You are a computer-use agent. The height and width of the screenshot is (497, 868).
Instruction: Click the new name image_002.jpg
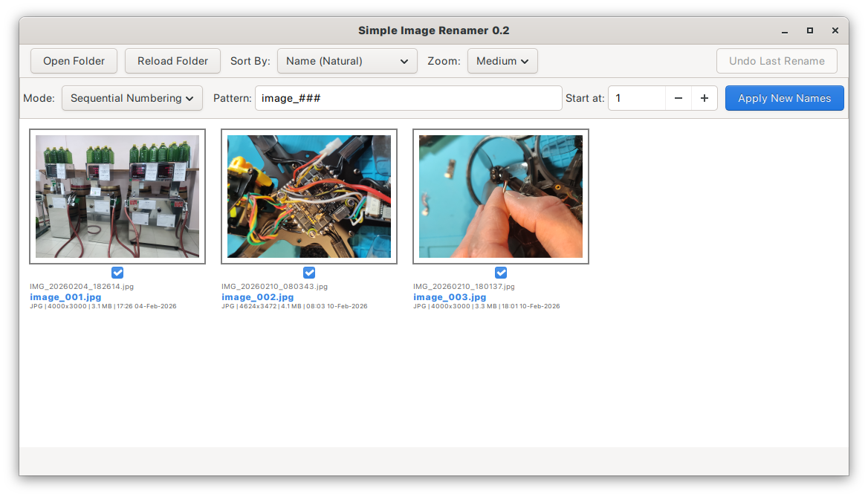coord(257,297)
